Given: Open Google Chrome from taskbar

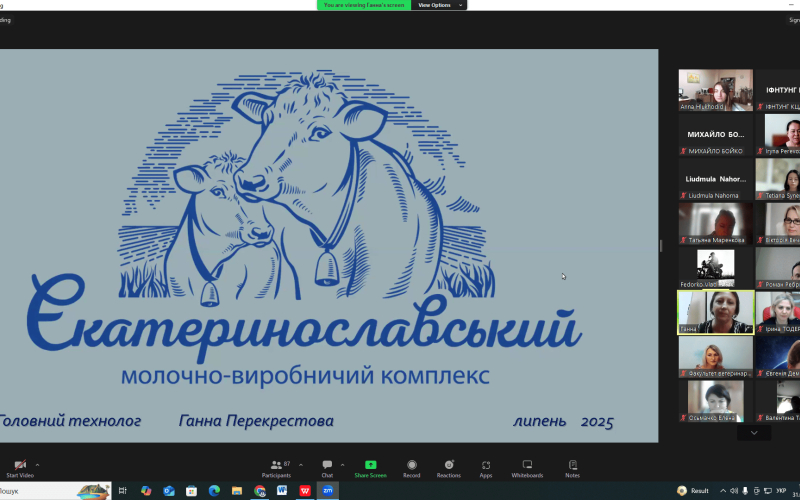Looking at the screenshot, I should tap(260, 491).
